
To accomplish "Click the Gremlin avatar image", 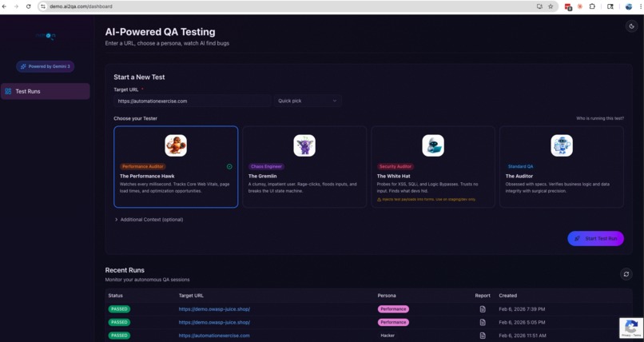I will (x=304, y=145).
